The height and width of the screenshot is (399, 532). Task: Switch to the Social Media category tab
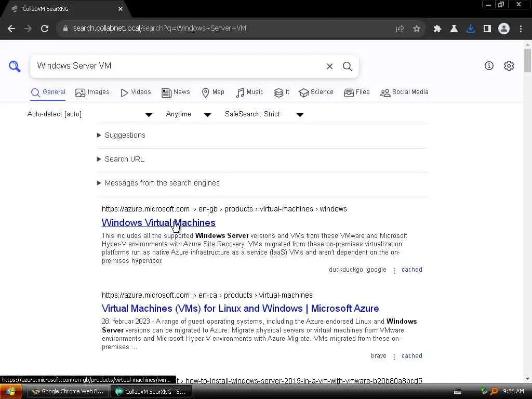pyautogui.click(x=404, y=92)
